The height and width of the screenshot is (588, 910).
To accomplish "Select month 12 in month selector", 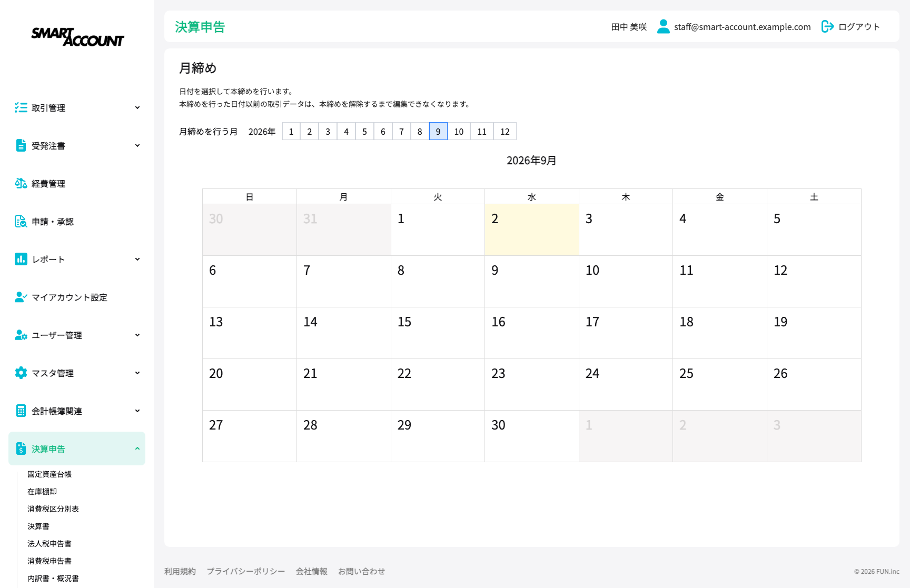I will [505, 132].
